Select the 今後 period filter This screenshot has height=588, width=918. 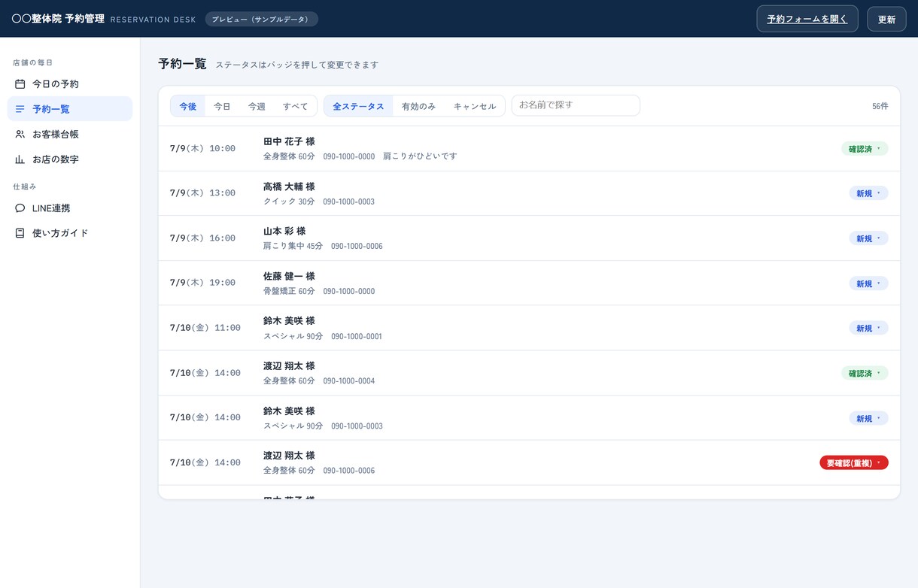[188, 106]
